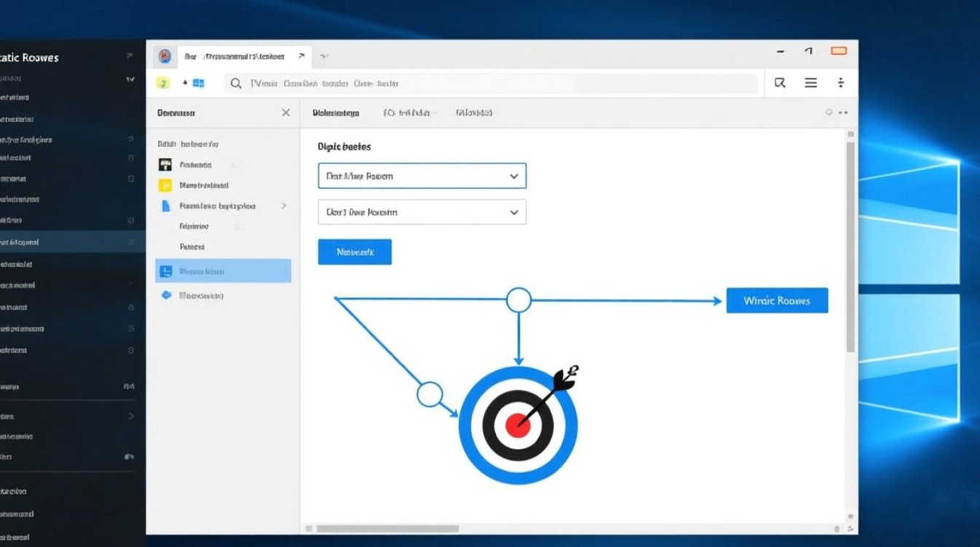Click the toolbar icon left of the hamburger menu
Viewport: 980px width, 547px height.
(x=779, y=83)
